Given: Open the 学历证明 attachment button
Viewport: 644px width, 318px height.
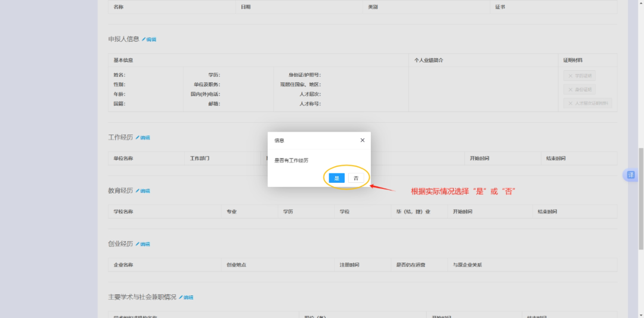Looking at the screenshot, I should (579, 76).
